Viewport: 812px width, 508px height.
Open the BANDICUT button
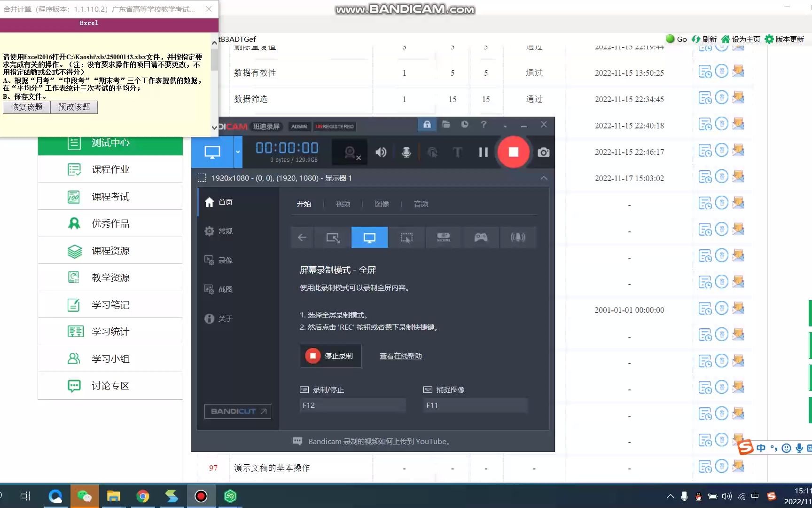(x=238, y=411)
